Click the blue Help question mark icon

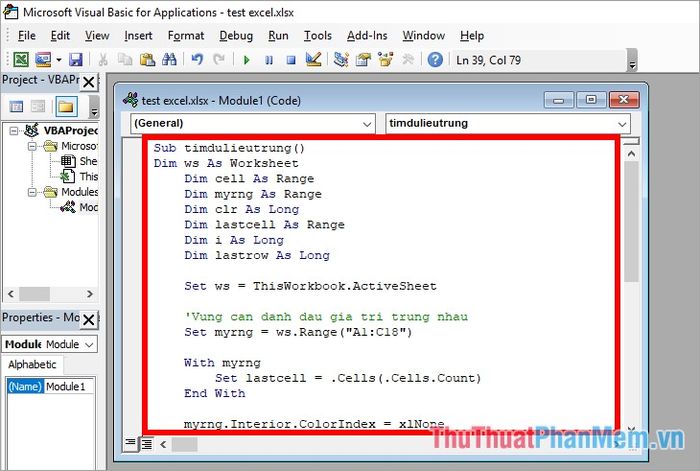435,60
